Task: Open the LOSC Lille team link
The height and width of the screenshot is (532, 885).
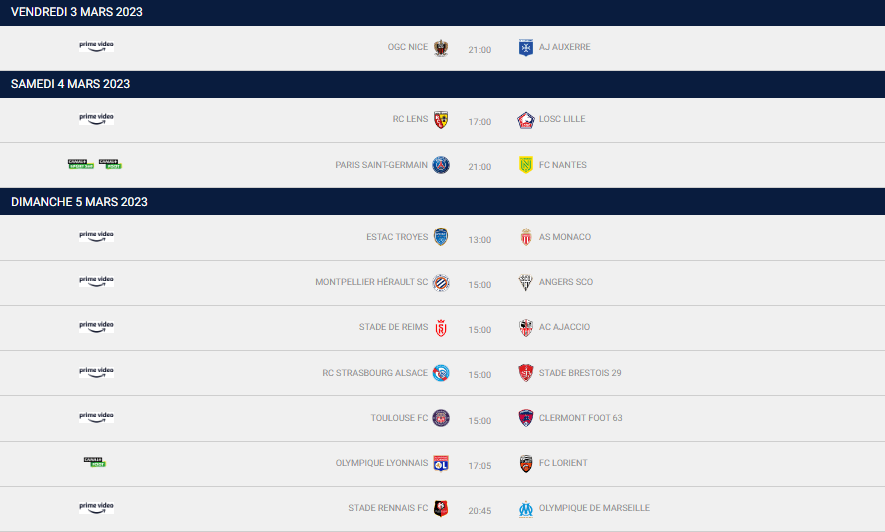Action: pos(562,119)
